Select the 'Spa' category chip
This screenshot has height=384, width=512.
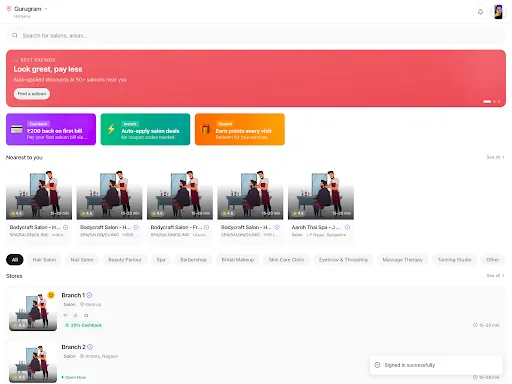coord(161,260)
